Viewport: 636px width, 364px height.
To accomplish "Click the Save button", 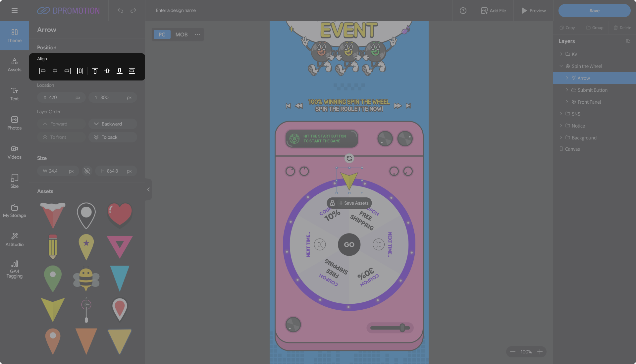I will (594, 11).
